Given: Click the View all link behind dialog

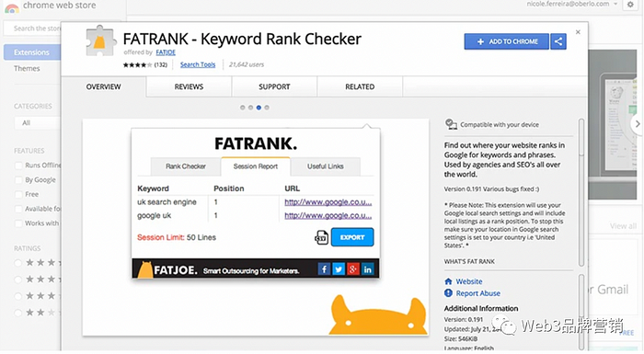Looking at the screenshot, I should coord(623,226).
